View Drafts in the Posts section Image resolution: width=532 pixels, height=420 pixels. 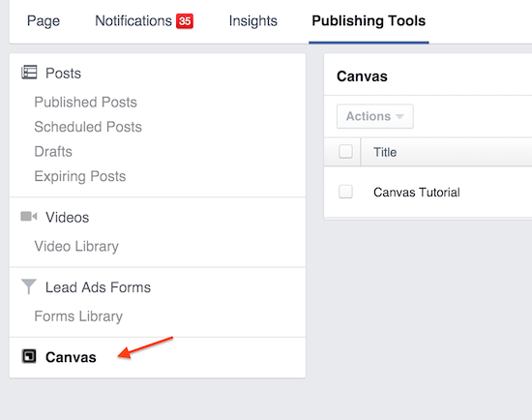53,151
